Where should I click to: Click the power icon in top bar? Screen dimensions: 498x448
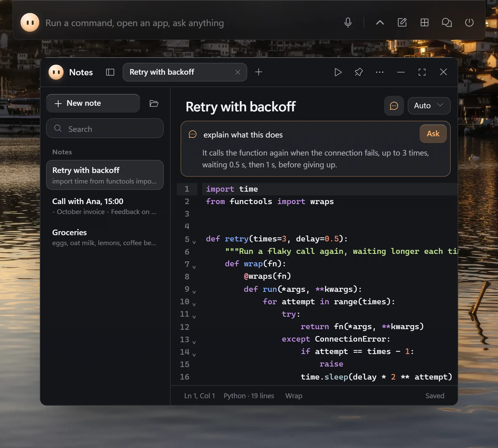(x=469, y=23)
